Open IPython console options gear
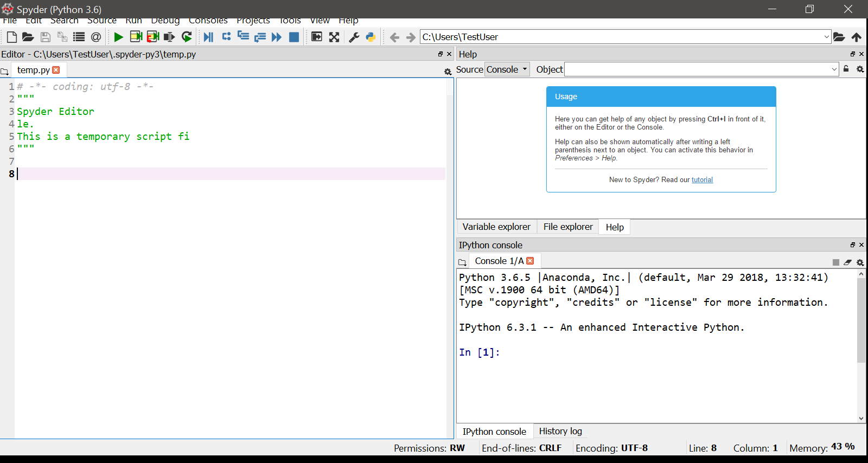Screen dimensions: 868x463 tap(860, 262)
